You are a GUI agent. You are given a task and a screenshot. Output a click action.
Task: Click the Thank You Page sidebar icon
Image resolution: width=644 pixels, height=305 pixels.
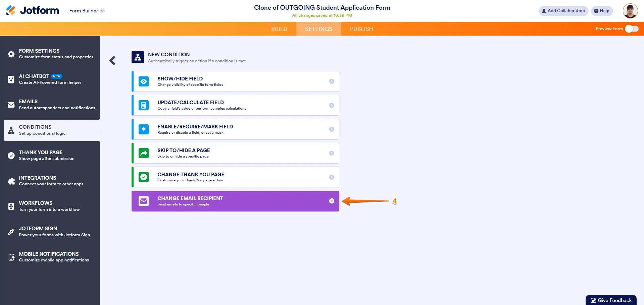coord(11,155)
